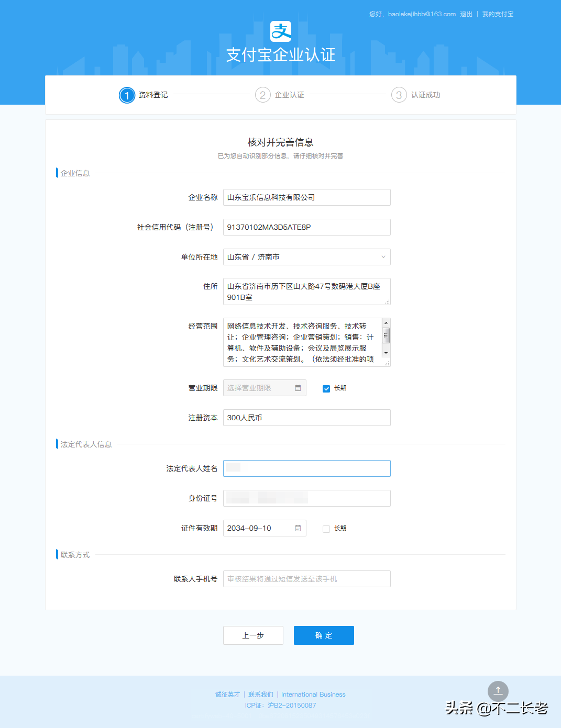Uncheck 长期 checkbox for business term
Viewport: 561px width, 728px height.
click(x=326, y=388)
